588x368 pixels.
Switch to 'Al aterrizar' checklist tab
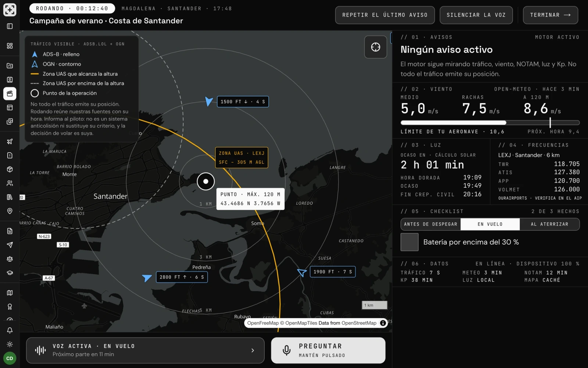click(x=549, y=224)
